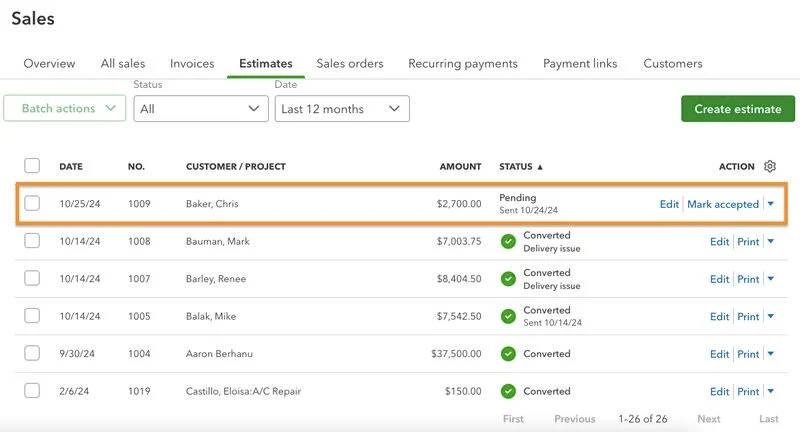
Task: Expand action arrow for Castillo, Eloisa row
Action: point(770,391)
